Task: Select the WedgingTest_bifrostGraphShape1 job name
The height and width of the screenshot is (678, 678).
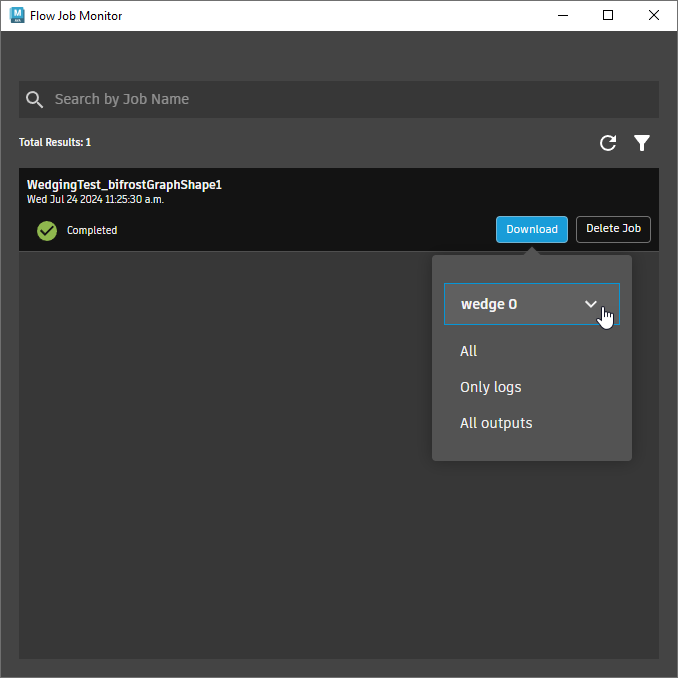Action: (x=124, y=185)
